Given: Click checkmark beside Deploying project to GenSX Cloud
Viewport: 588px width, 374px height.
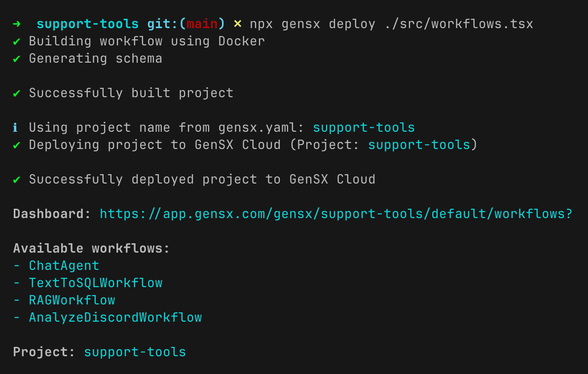Looking at the screenshot, I should pyautogui.click(x=17, y=145).
